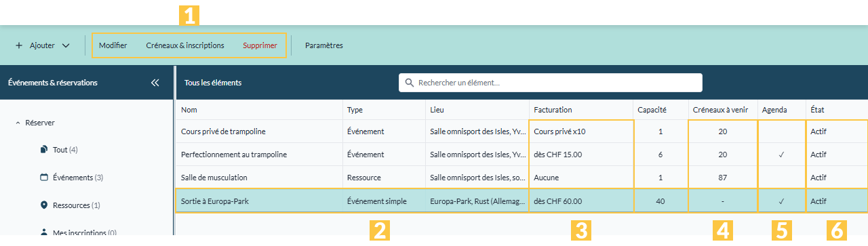Click the 87 upcoming slots cell
This screenshot has width=868, height=246.
[722, 178]
